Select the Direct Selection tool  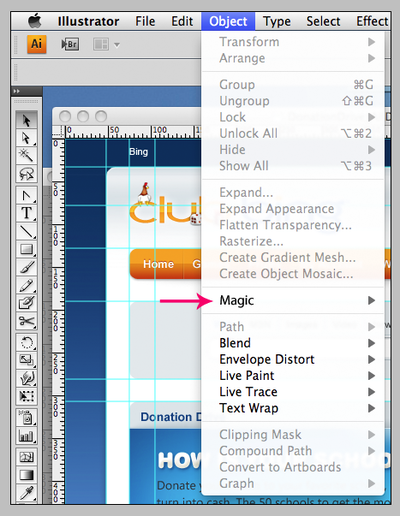(x=26, y=138)
